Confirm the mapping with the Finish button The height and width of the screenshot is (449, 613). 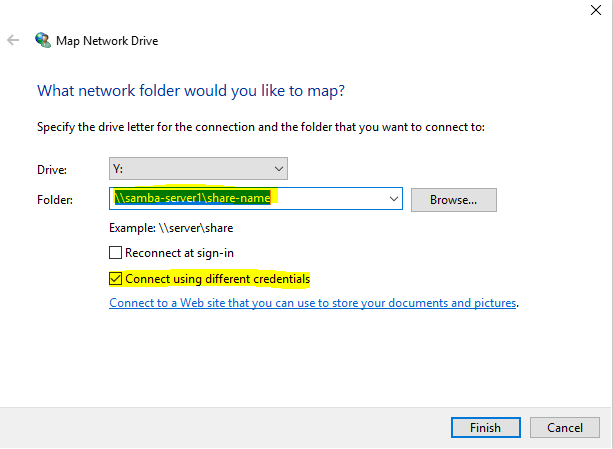pyautogui.click(x=486, y=428)
